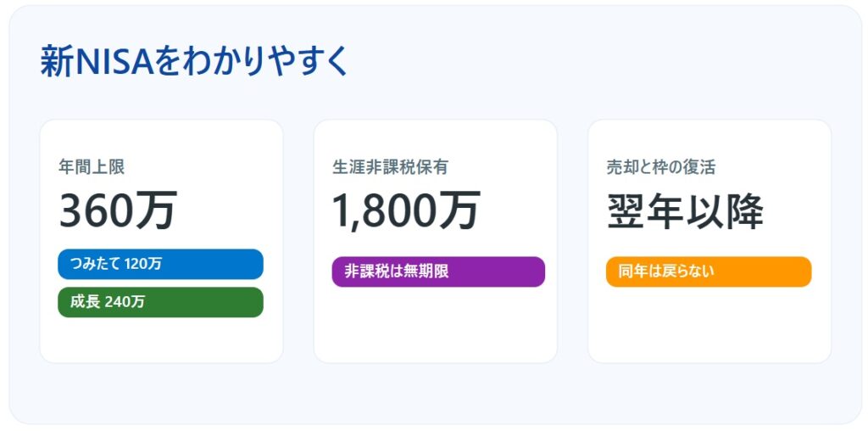Image resolution: width=868 pixels, height=431 pixels.
Task: Click the orange 同年は戻らない pill
Action: [709, 271]
